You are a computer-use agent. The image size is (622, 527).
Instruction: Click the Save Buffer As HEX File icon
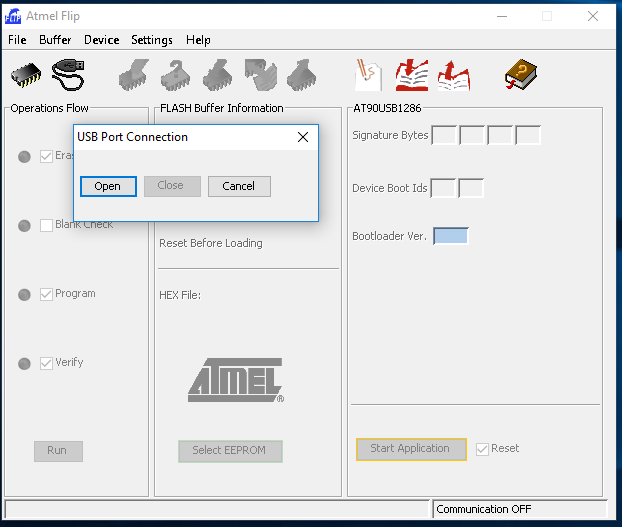tap(454, 75)
